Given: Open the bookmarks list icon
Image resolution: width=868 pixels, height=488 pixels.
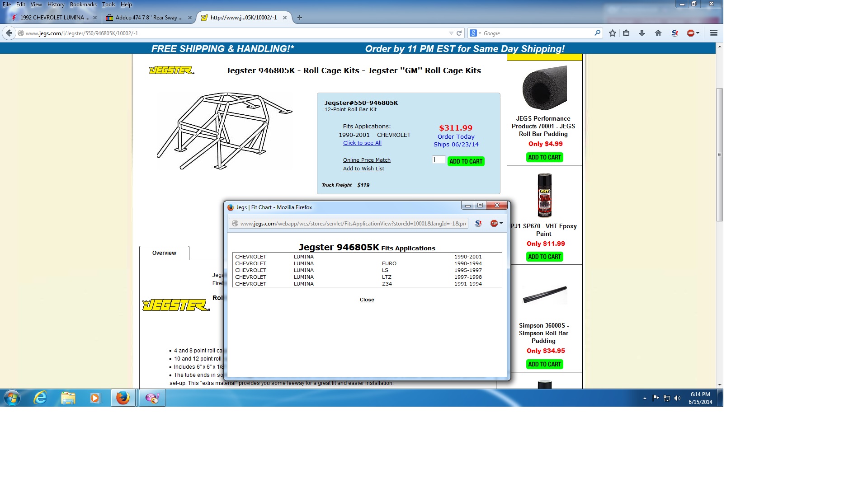Looking at the screenshot, I should pos(626,33).
